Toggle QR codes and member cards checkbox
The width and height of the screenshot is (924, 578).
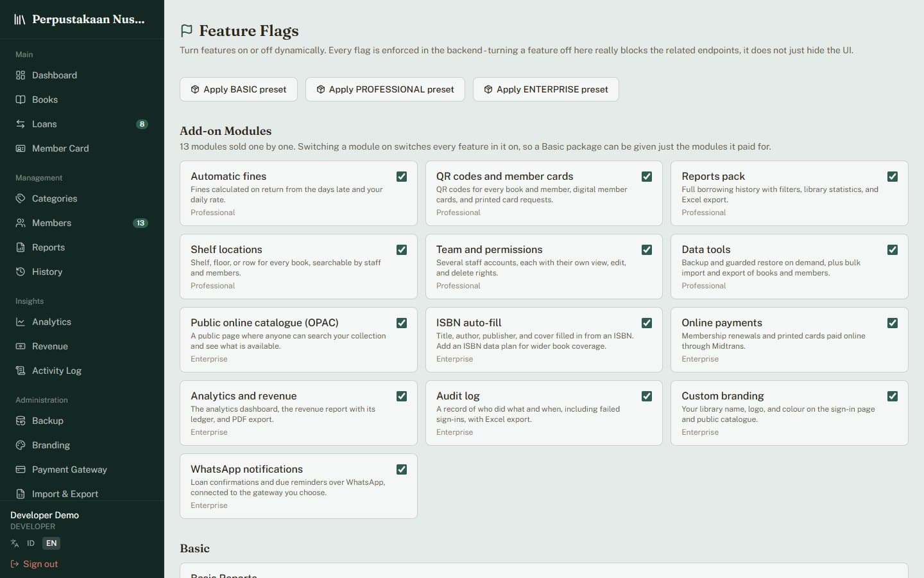[647, 177]
